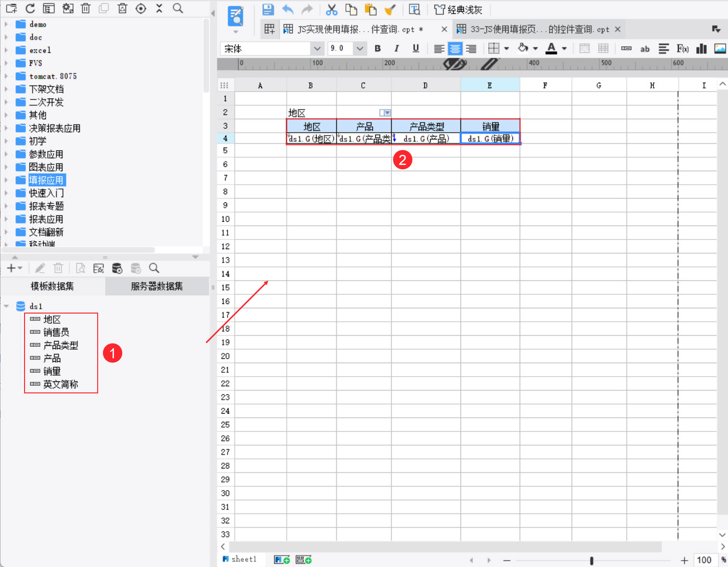This screenshot has width=728, height=567.
Task: Undo the last action
Action: point(288,9)
